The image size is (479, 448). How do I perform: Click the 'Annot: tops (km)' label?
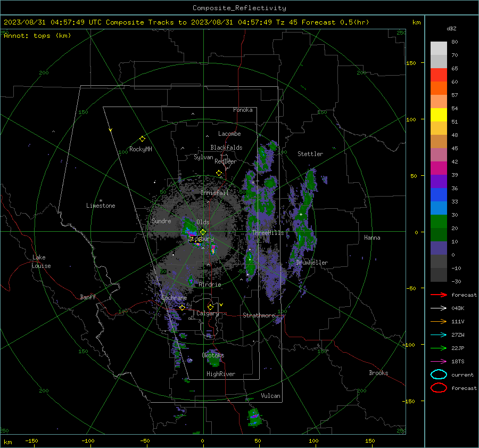click(37, 36)
